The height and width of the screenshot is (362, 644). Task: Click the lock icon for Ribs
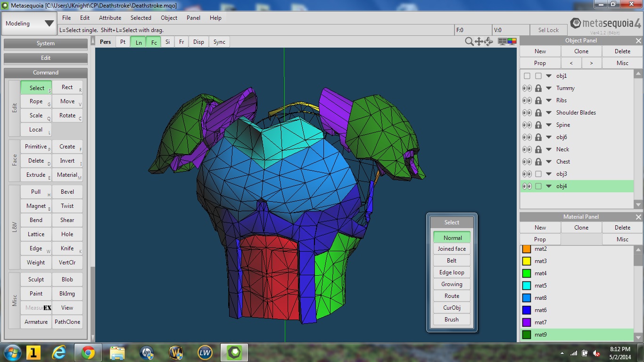[x=538, y=100]
